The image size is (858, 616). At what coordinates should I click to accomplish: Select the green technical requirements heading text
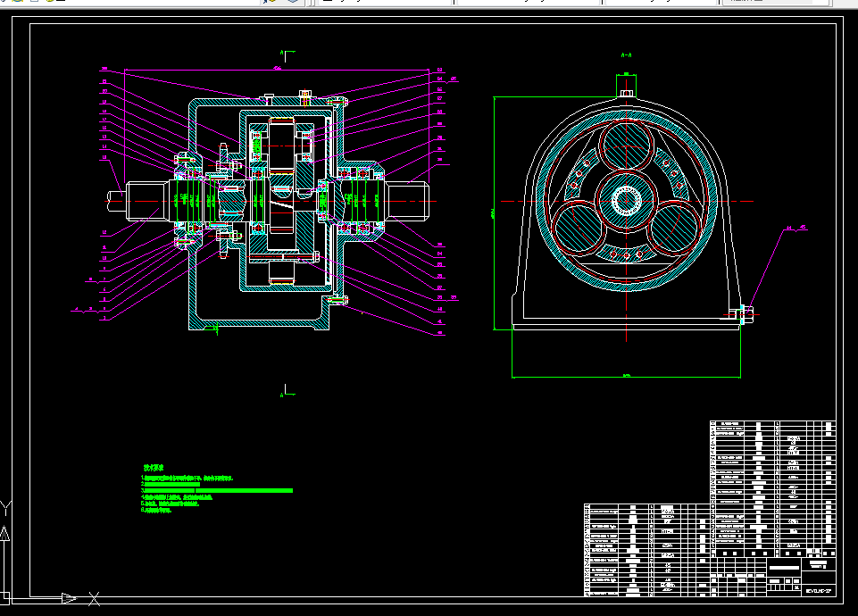coord(154,468)
